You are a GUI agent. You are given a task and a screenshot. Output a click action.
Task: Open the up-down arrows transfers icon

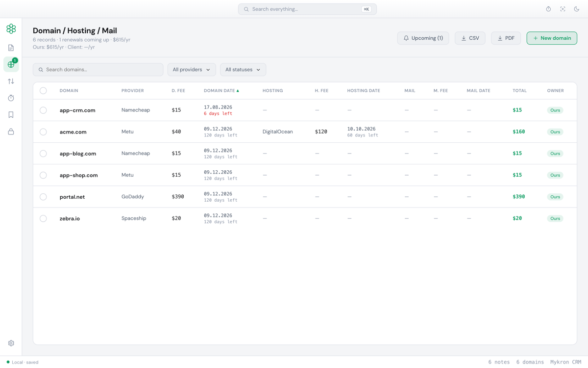tap(11, 81)
